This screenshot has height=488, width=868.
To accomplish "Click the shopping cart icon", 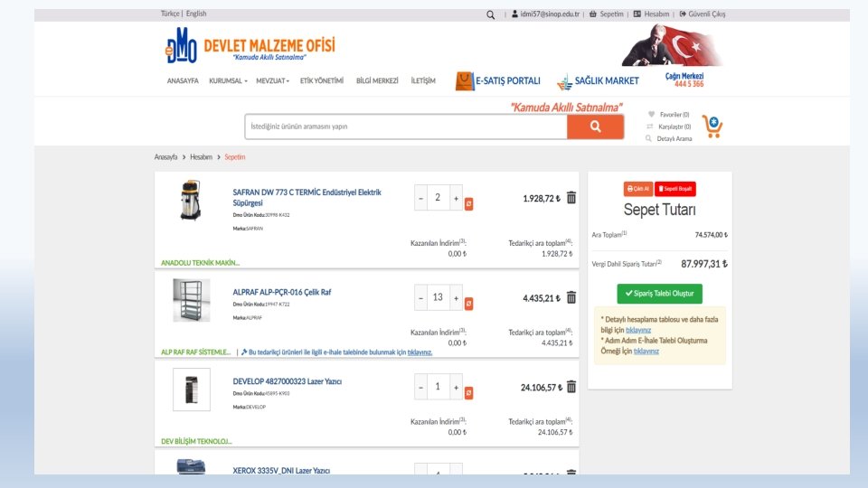I will tap(712, 127).
